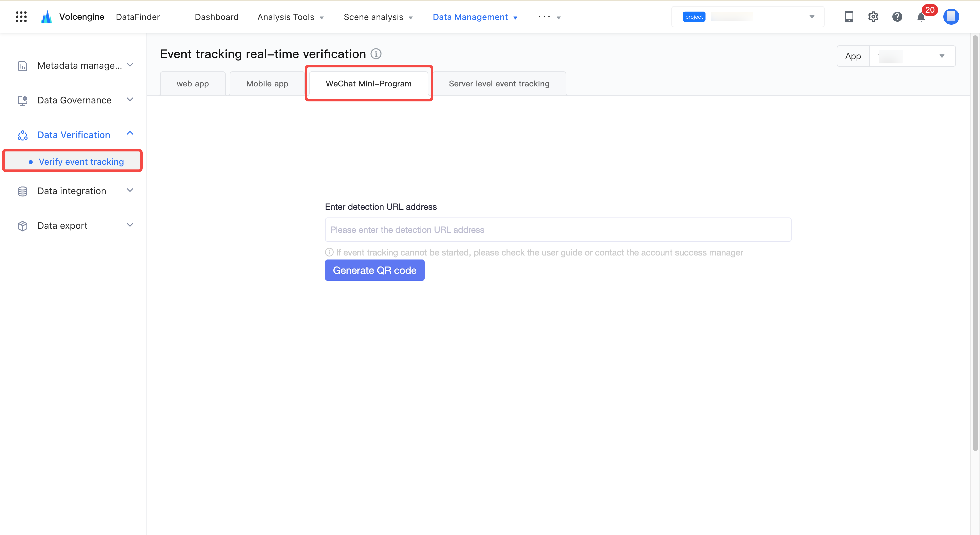Collapse Data Verification chevron
980x535 pixels.
[x=130, y=133]
